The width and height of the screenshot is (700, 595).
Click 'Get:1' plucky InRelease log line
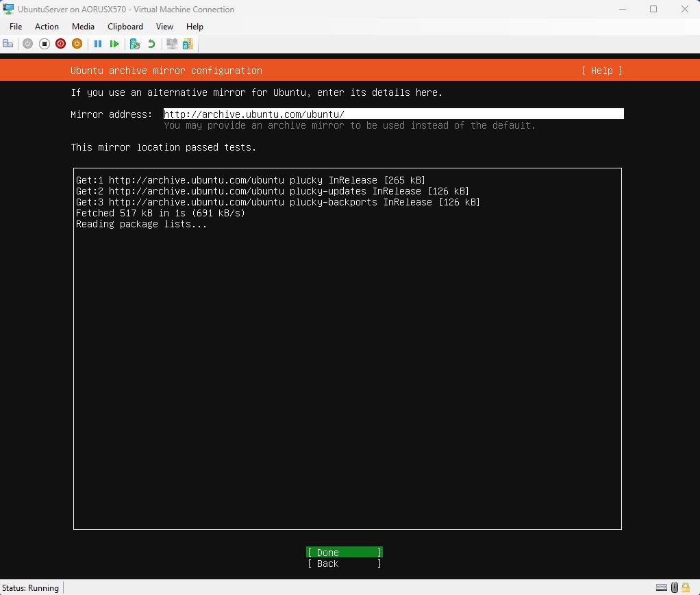(x=251, y=180)
